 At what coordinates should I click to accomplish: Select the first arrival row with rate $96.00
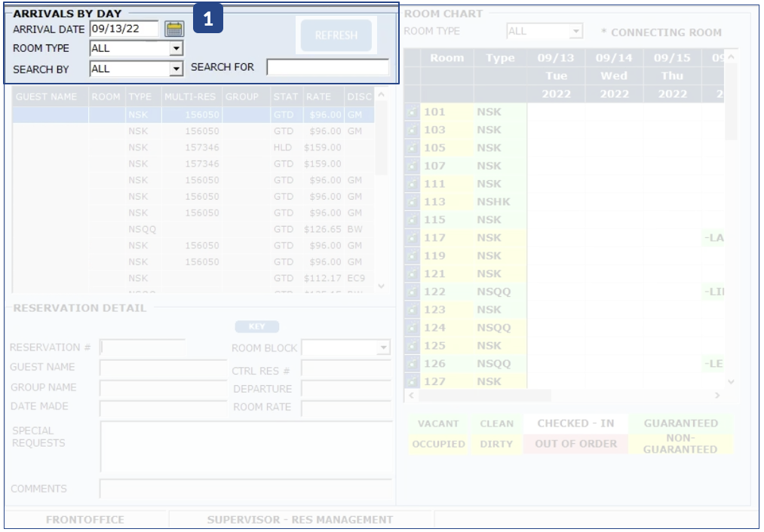(x=193, y=115)
